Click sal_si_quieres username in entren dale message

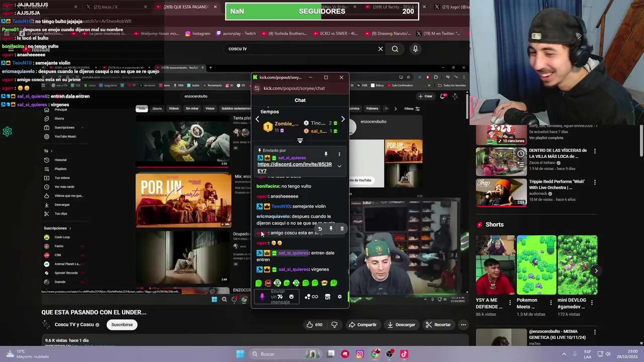click(293, 253)
